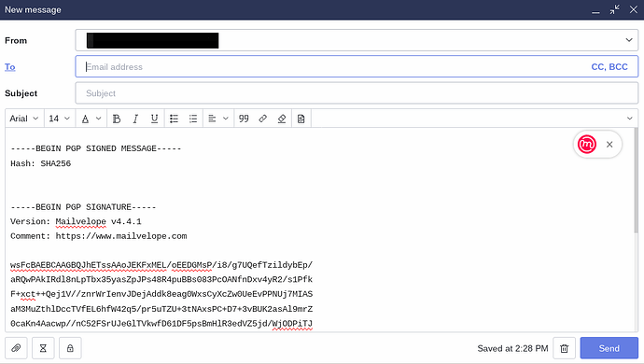Click the signature line starting '0caKn4Aacwp'
The image size is (644, 364).
tap(161, 324)
